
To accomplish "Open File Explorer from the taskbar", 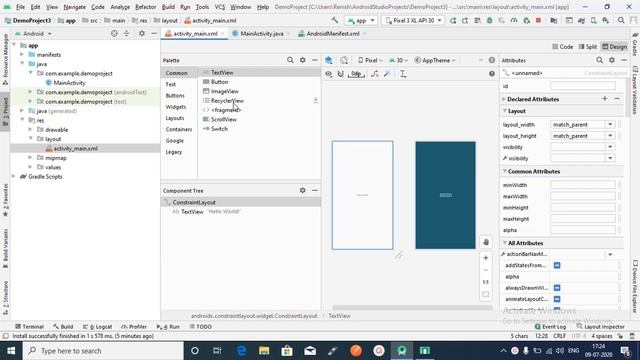I will click(264, 351).
